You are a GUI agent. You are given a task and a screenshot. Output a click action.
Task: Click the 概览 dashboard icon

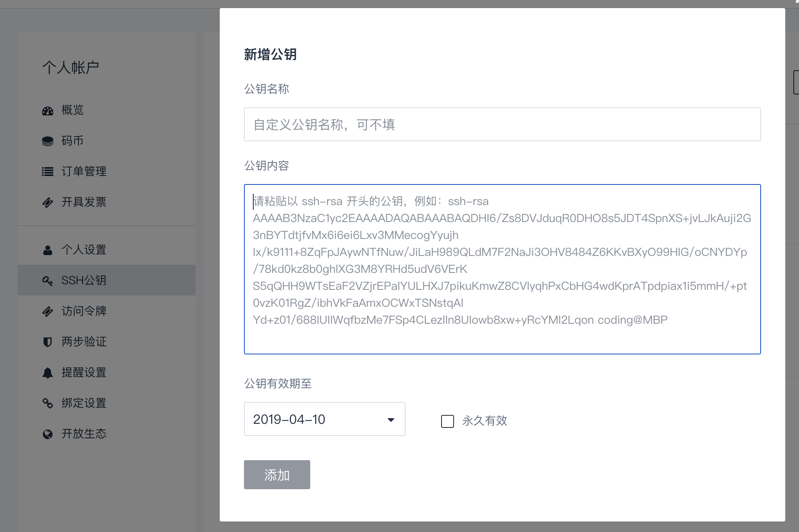point(47,110)
